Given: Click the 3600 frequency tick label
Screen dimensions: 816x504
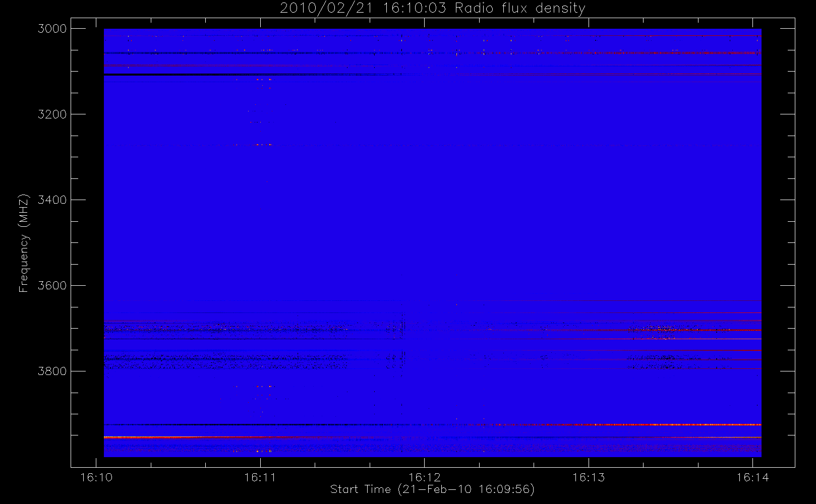Looking at the screenshot, I should 52,286.
